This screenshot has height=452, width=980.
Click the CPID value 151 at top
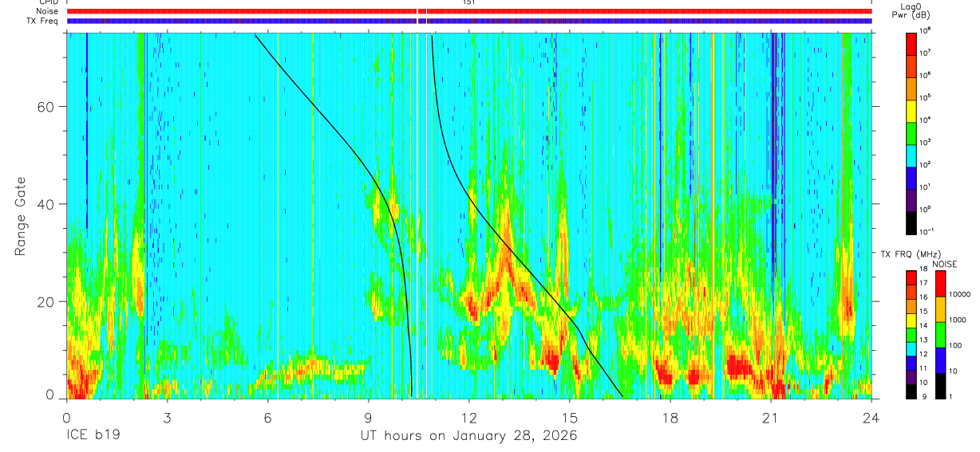coord(468,2)
